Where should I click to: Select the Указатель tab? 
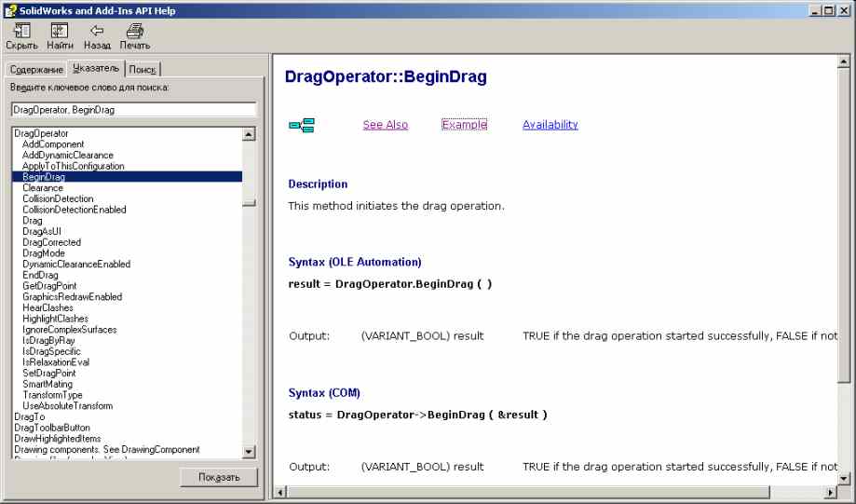tap(95, 69)
